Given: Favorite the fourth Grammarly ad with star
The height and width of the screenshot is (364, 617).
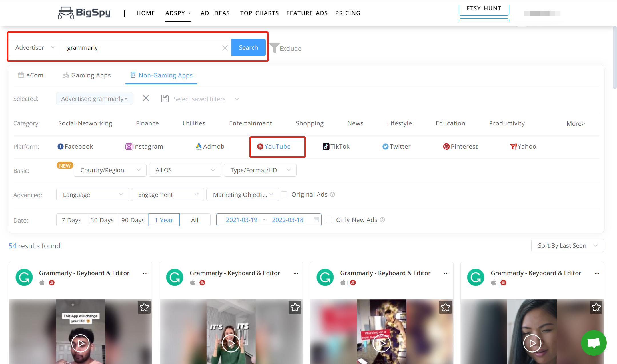Looking at the screenshot, I should pos(596,307).
